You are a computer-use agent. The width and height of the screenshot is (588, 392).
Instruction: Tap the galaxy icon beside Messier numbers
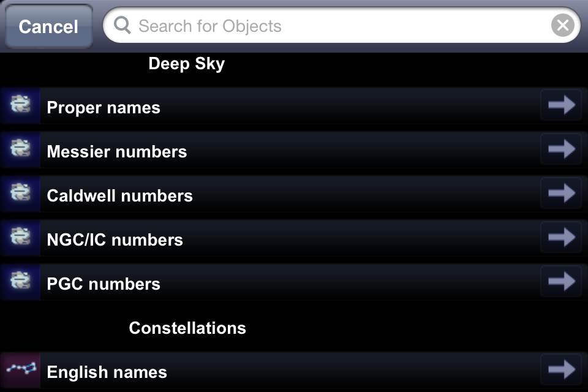tap(20, 150)
